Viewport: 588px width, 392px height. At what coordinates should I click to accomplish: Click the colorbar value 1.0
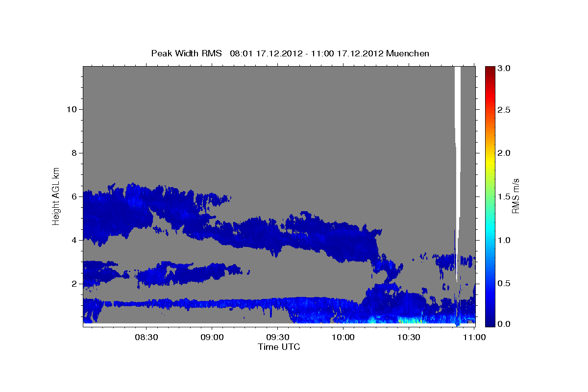click(x=505, y=240)
